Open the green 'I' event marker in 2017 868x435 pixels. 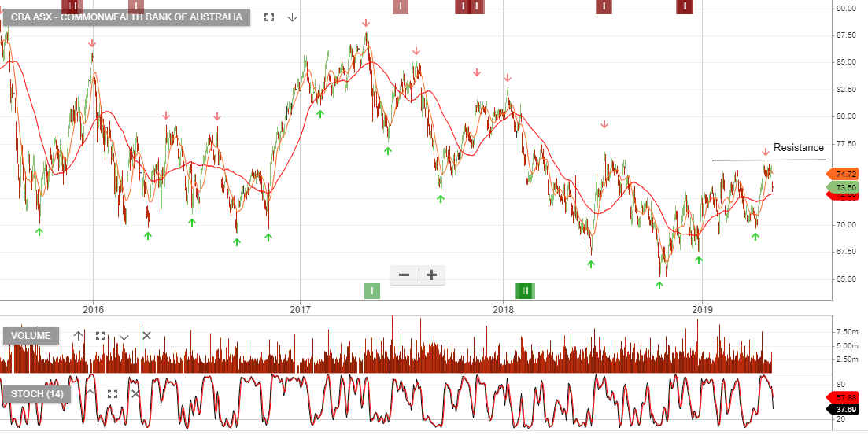(x=372, y=290)
